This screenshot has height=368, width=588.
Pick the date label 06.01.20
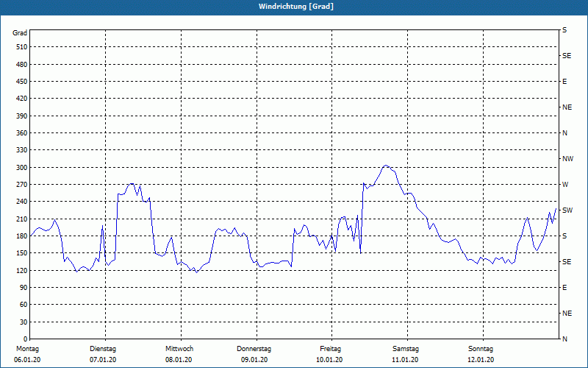tap(27, 360)
